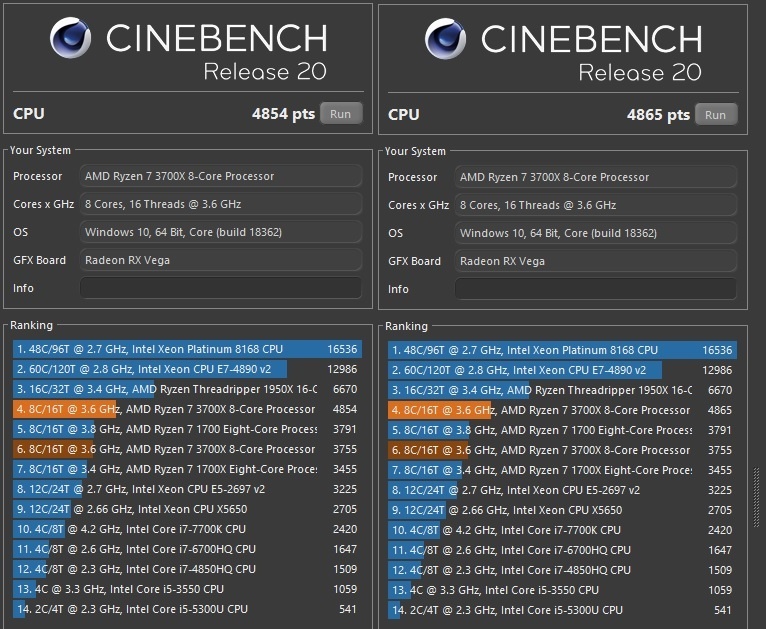The height and width of the screenshot is (629, 766).
Task: Select Core i7-4850HQ ranking row, left window
Action: [187, 569]
